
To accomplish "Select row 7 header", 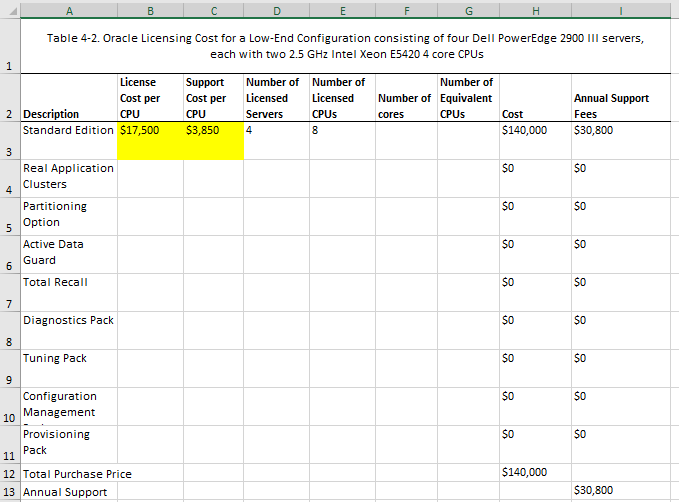I will point(10,293).
